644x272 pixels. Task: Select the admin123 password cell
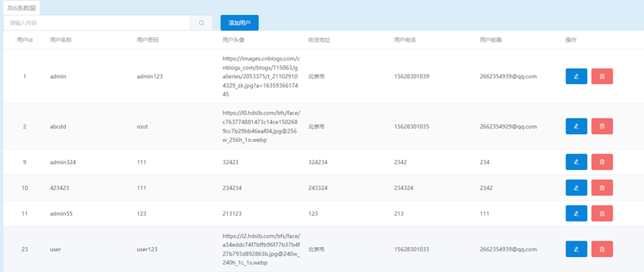coord(150,76)
